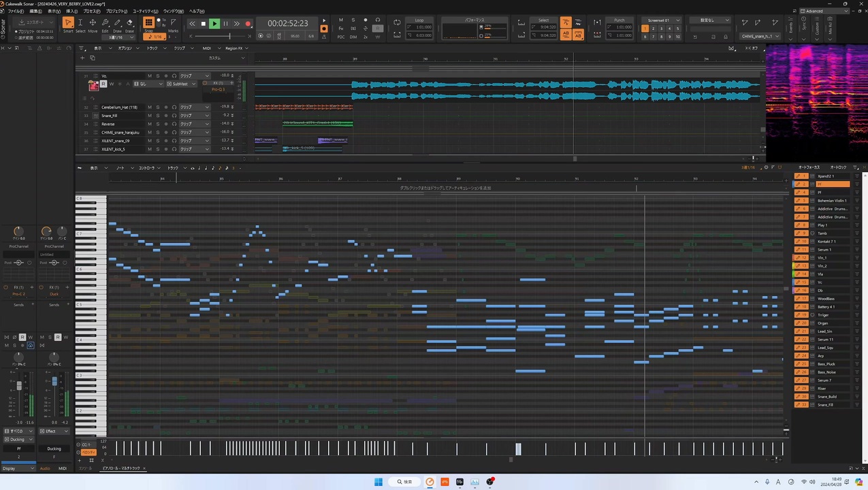
Task: Open the MIDI menu dropdown in track view
Action: pos(208,48)
